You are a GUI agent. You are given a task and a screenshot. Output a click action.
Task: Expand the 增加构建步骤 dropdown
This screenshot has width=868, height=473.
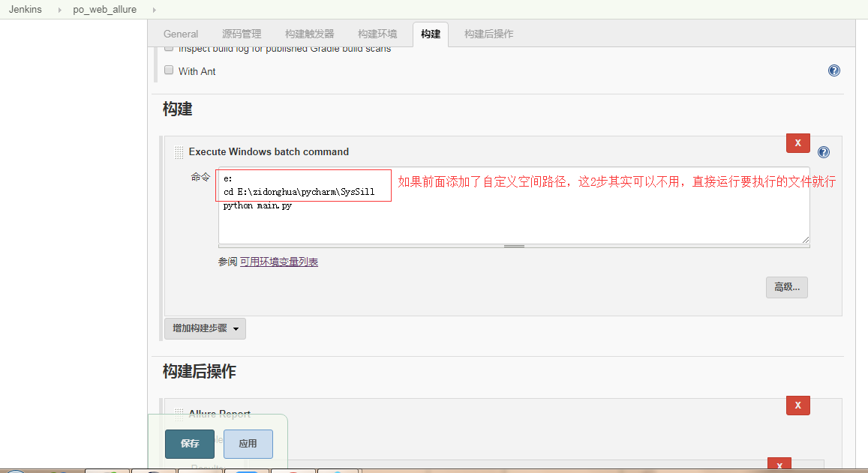point(205,328)
